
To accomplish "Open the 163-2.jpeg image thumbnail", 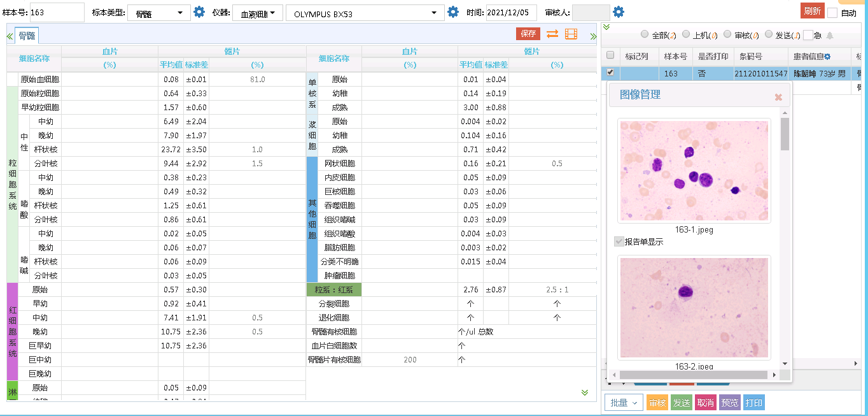I will coord(694,308).
